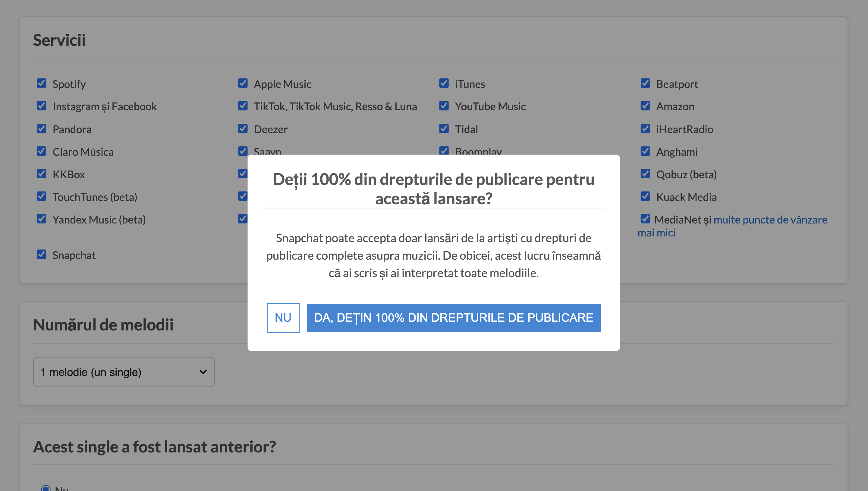Viewport: 868px width, 491px height.
Task: Toggle the MediaNet checkbox
Action: point(645,219)
